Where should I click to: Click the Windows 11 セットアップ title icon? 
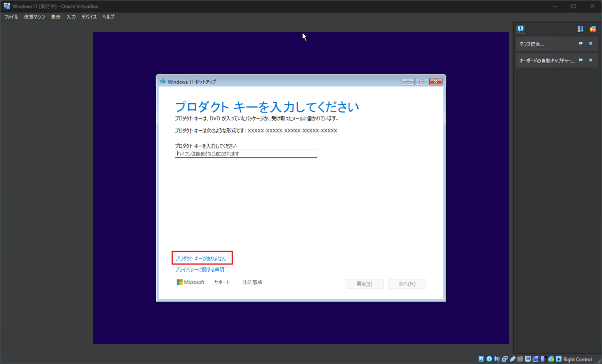coord(163,81)
